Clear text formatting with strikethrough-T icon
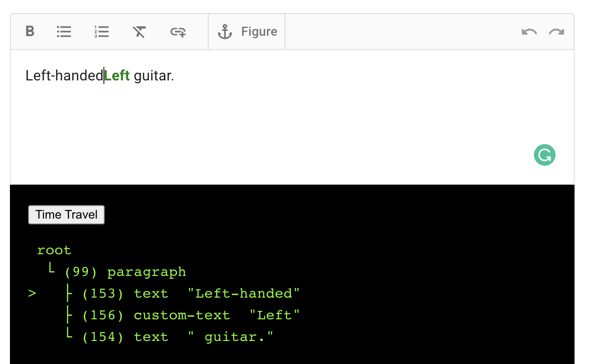Image resolution: width=589 pixels, height=364 pixels. pos(140,32)
